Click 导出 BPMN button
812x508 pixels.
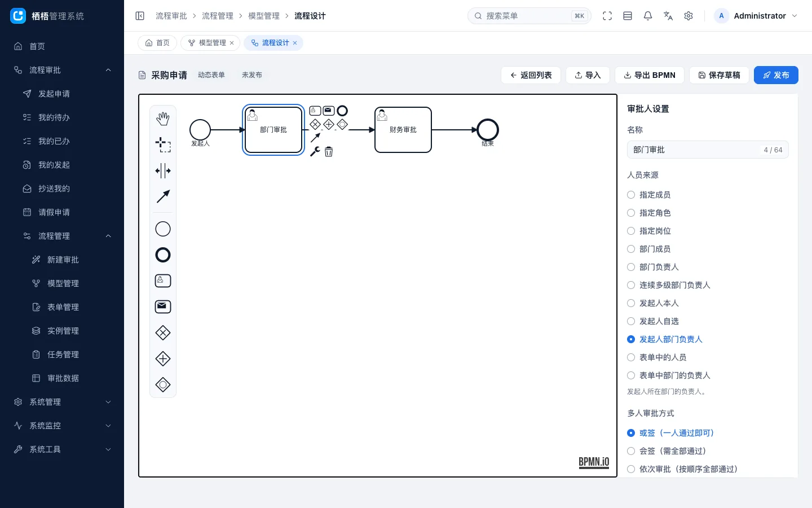(650, 75)
